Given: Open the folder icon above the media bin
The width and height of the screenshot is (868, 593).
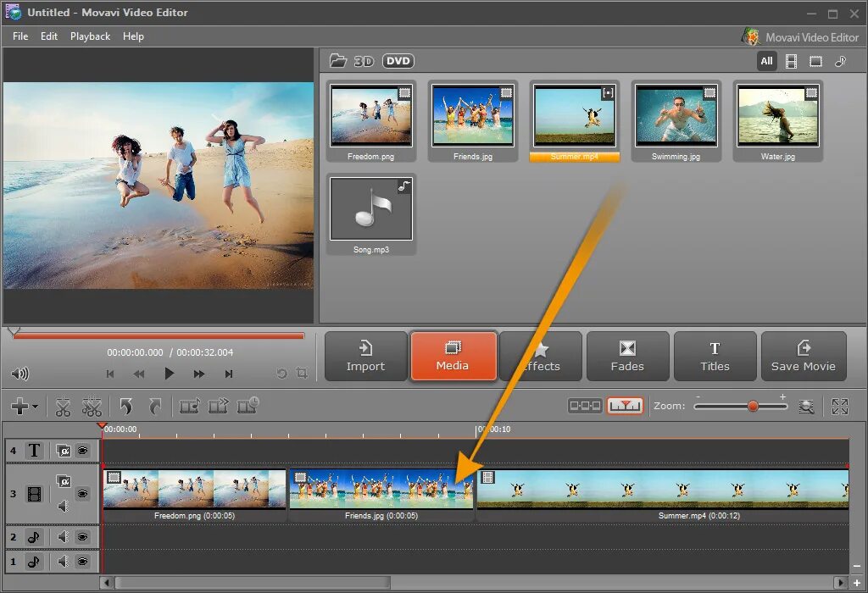Looking at the screenshot, I should point(337,61).
